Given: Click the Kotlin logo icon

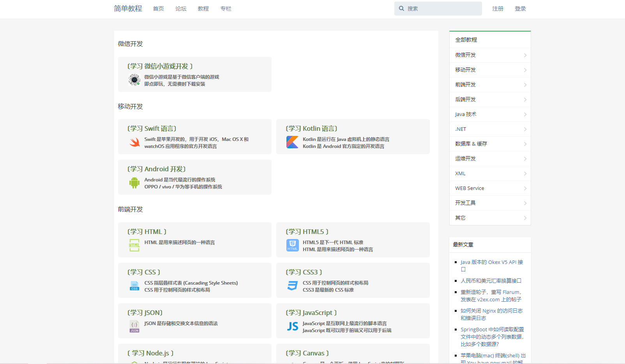Looking at the screenshot, I should point(293,142).
